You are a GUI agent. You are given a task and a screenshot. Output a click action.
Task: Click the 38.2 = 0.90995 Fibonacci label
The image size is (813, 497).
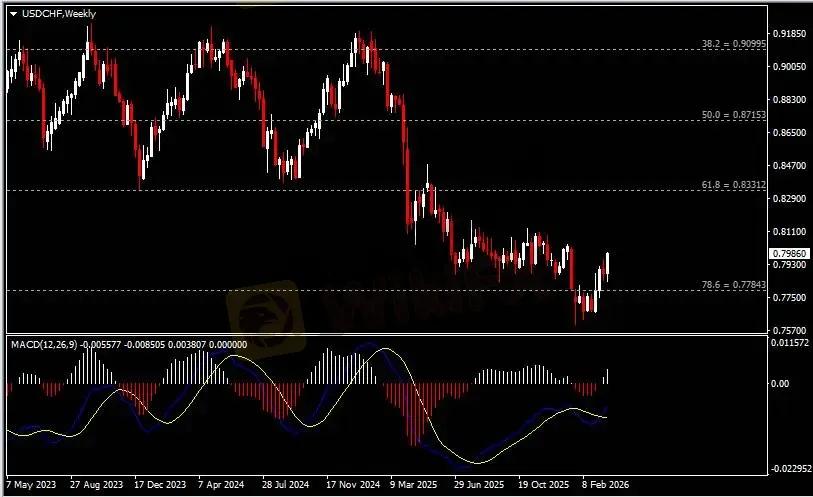coord(733,44)
